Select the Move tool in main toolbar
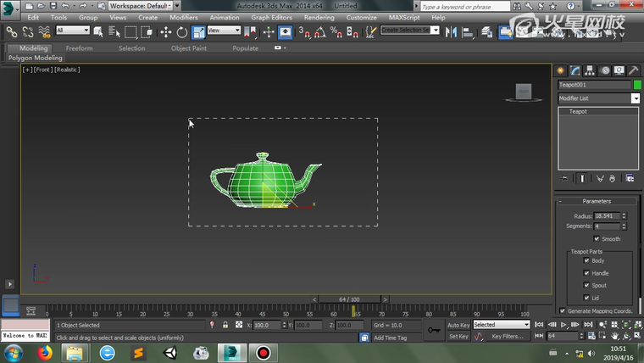 [165, 32]
